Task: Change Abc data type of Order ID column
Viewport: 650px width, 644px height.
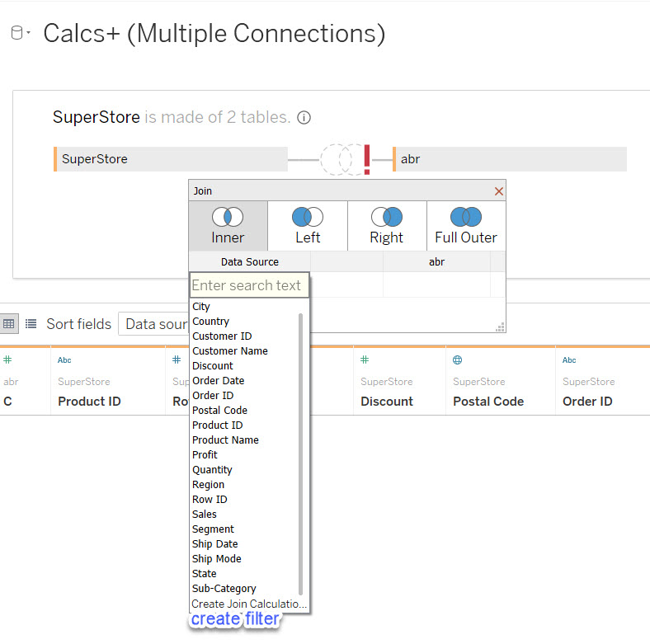Action: click(569, 360)
